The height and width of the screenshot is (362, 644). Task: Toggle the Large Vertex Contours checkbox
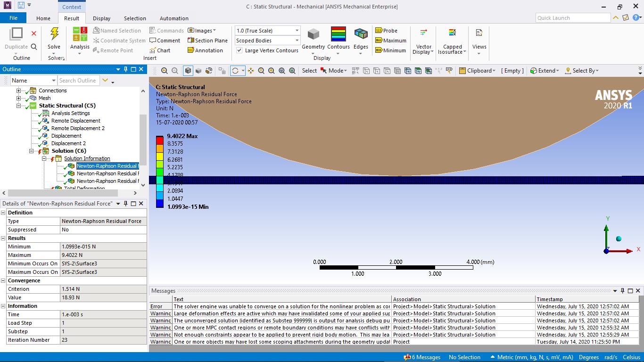pyautogui.click(x=239, y=50)
